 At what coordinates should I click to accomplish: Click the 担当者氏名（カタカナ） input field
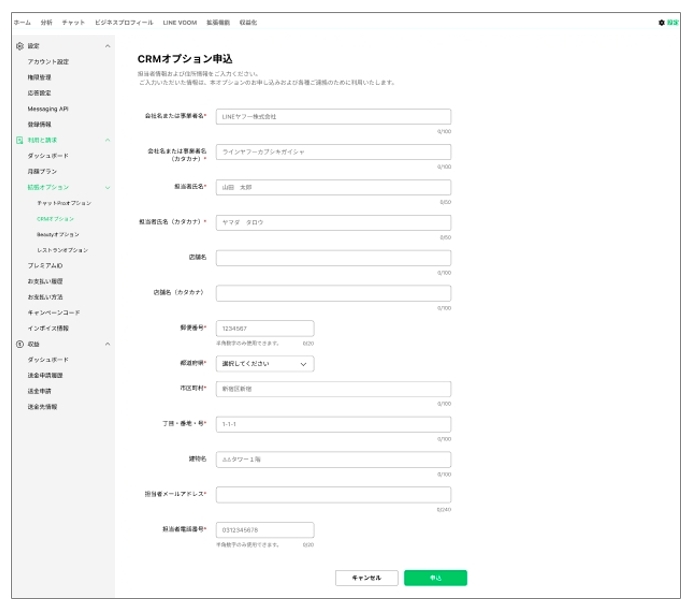tap(334, 223)
